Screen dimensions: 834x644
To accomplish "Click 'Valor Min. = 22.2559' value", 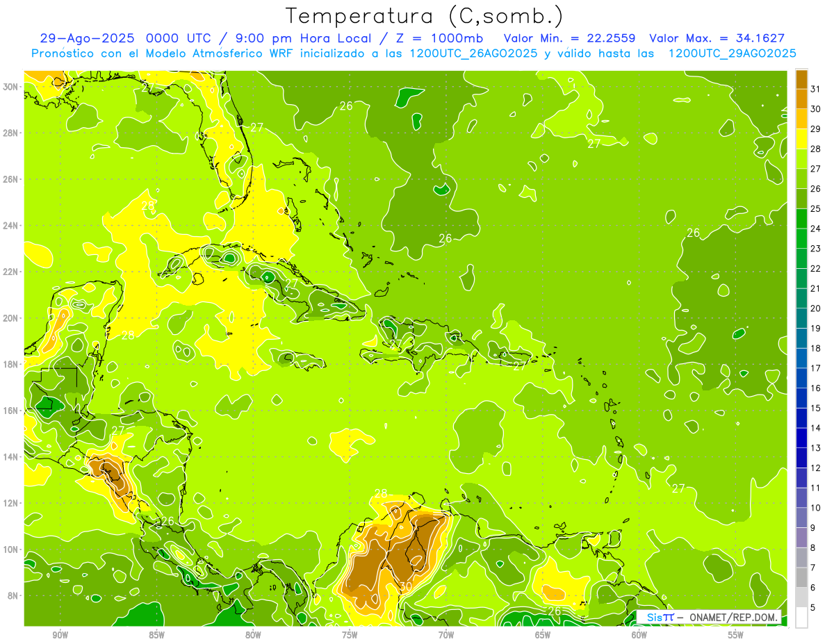I will [x=571, y=38].
